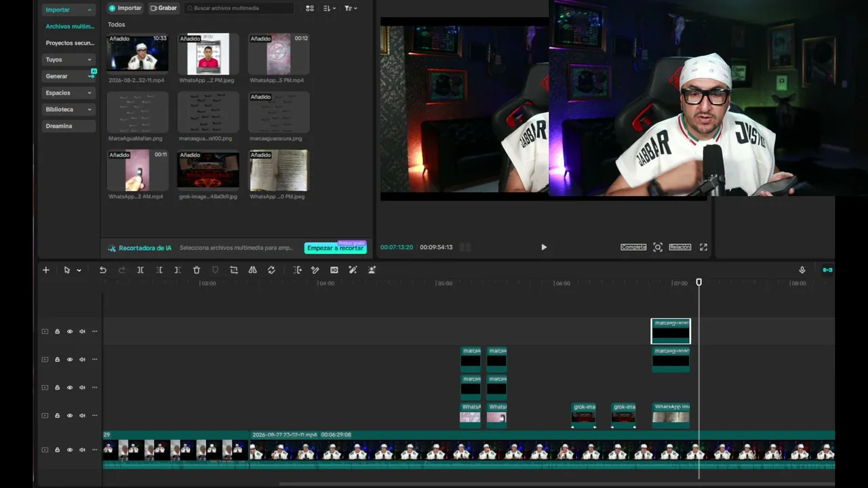
Task: Toggle lock on the top overlay track
Action: pyautogui.click(x=57, y=331)
